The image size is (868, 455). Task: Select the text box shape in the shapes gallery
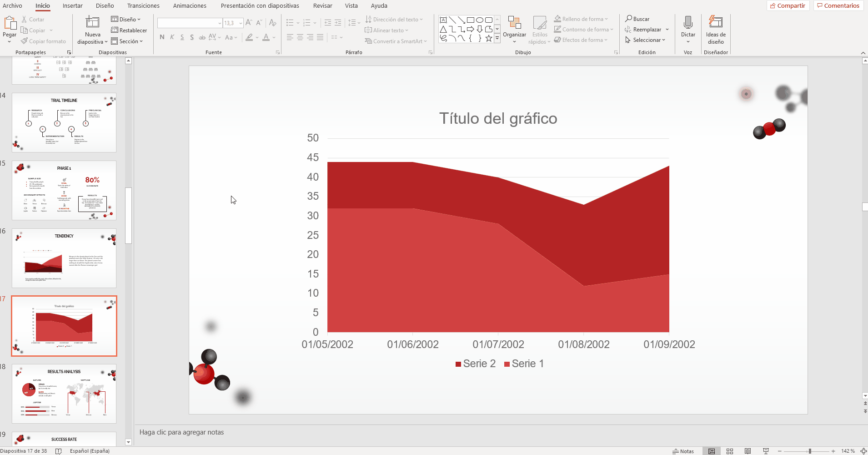tap(443, 20)
